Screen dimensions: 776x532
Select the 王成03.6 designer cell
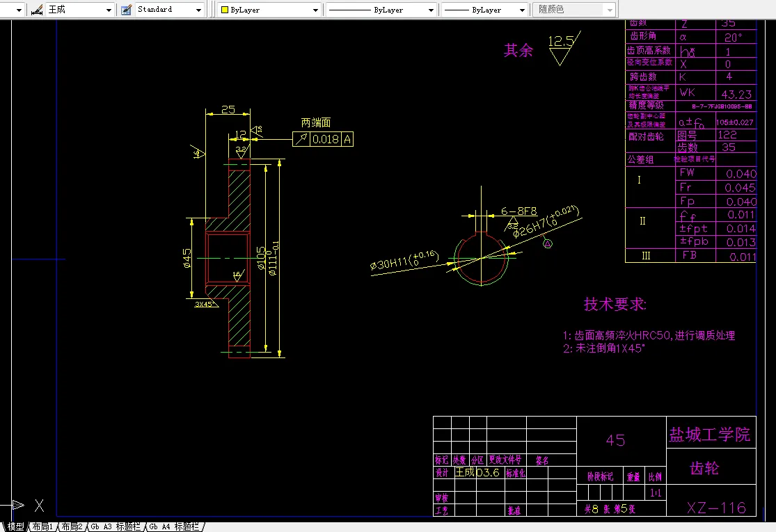point(477,472)
